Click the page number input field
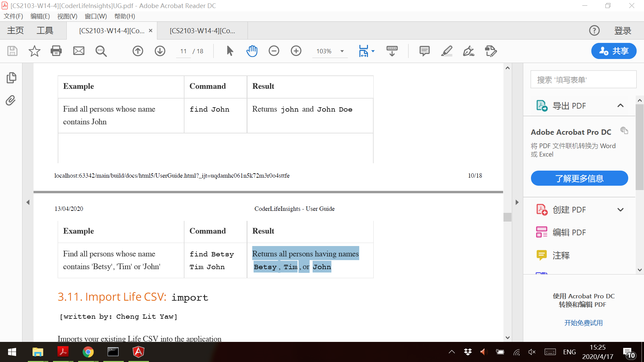The image size is (644, 362). click(x=183, y=51)
